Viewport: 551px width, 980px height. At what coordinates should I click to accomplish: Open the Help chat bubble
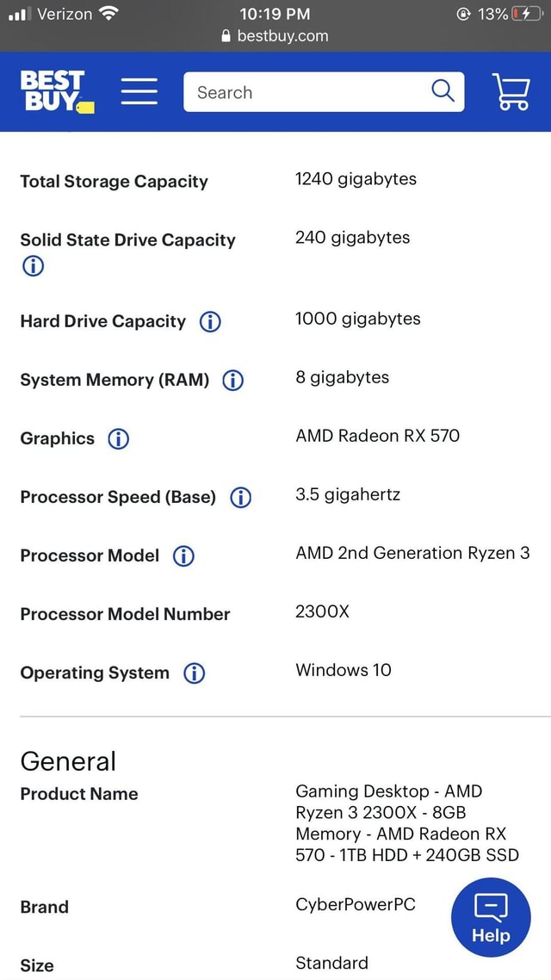(491, 916)
